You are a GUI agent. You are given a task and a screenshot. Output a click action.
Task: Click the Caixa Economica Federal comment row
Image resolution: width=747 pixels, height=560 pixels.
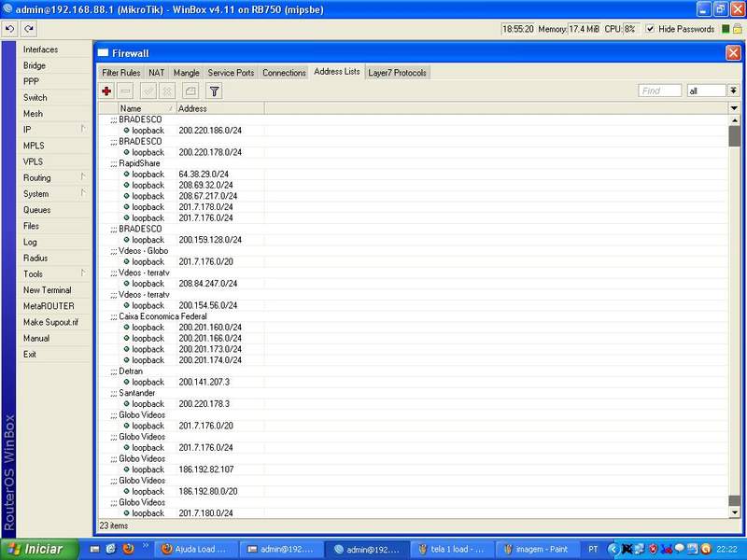click(x=414, y=316)
